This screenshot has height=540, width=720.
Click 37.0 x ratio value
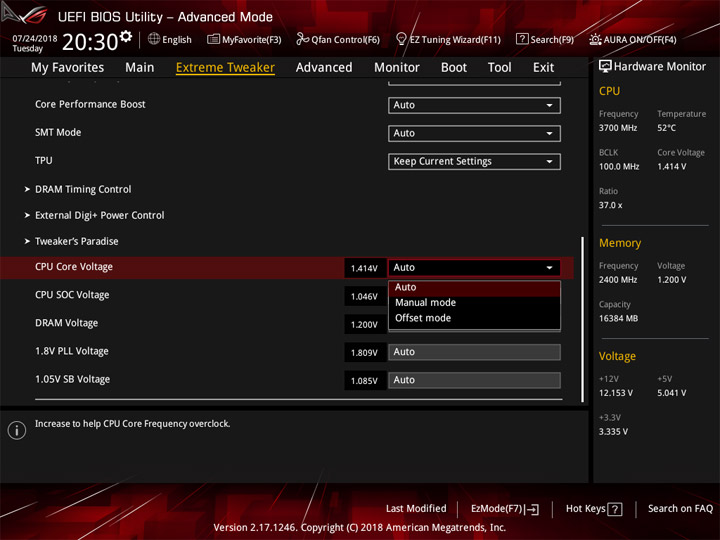pos(610,205)
